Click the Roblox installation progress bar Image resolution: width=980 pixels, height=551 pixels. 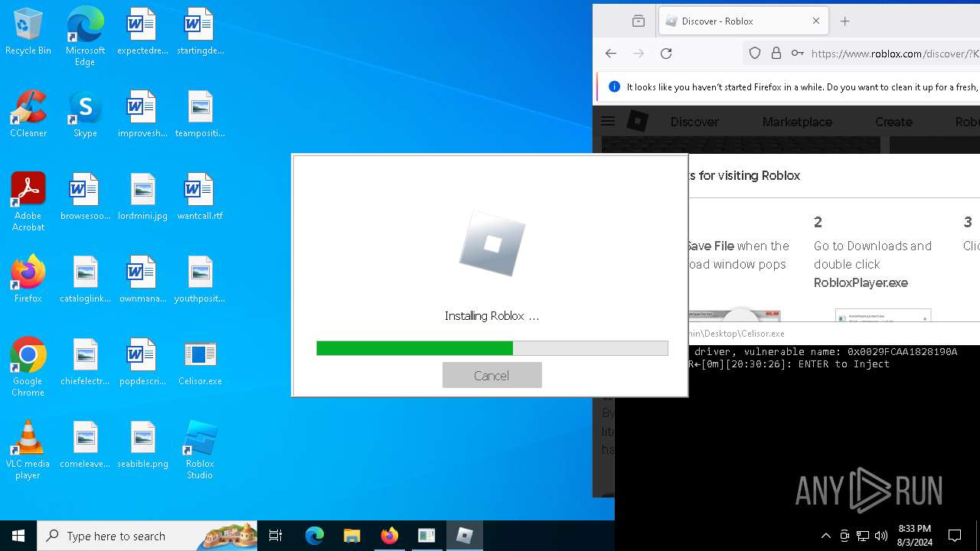point(492,348)
